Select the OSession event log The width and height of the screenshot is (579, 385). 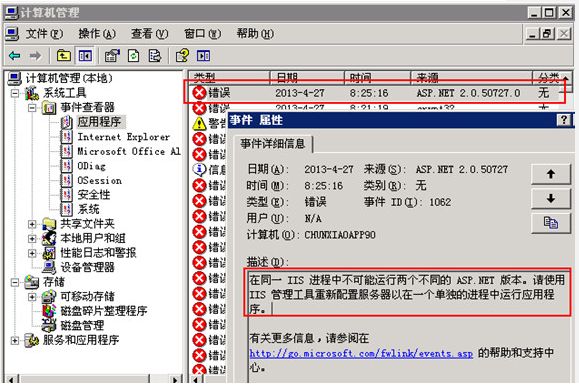click(99, 180)
